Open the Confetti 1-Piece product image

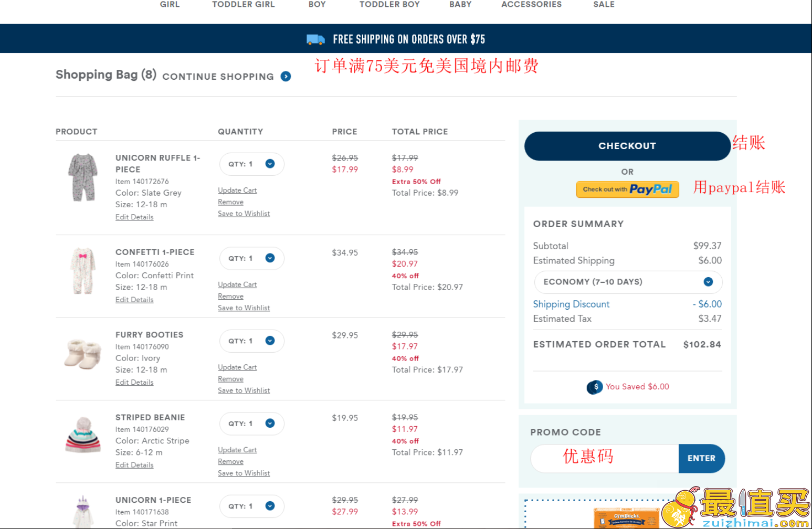point(83,271)
